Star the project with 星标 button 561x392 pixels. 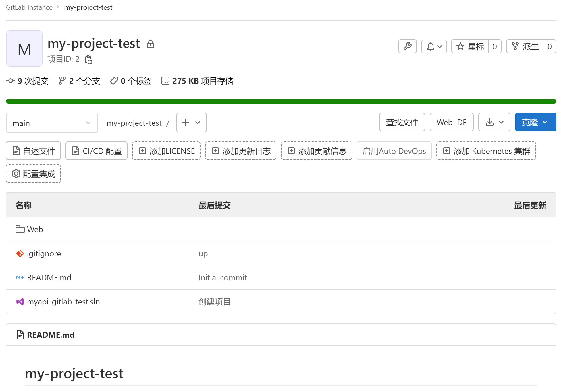tap(470, 46)
